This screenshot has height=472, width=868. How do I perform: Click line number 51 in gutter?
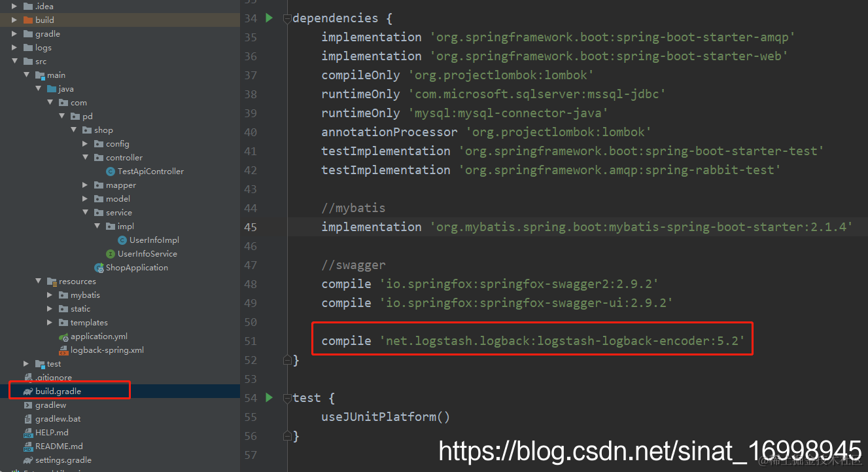[x=251, y=340]
